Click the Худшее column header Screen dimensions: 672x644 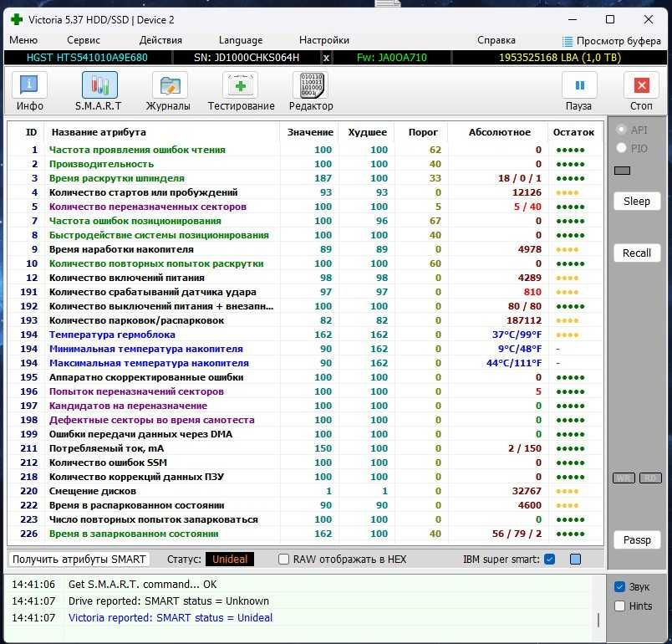point(367,132)
